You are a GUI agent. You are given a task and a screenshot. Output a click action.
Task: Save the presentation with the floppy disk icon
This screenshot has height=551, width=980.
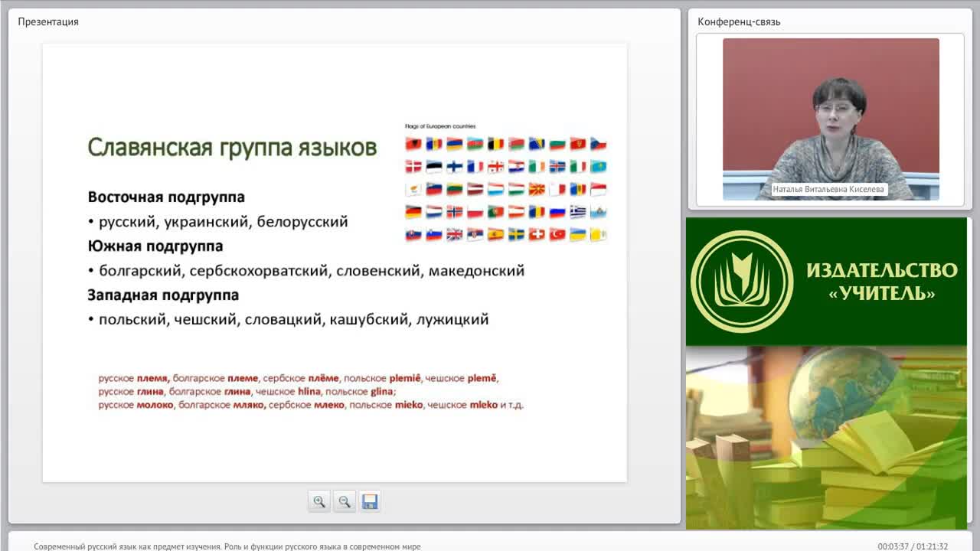click(370, 501)
